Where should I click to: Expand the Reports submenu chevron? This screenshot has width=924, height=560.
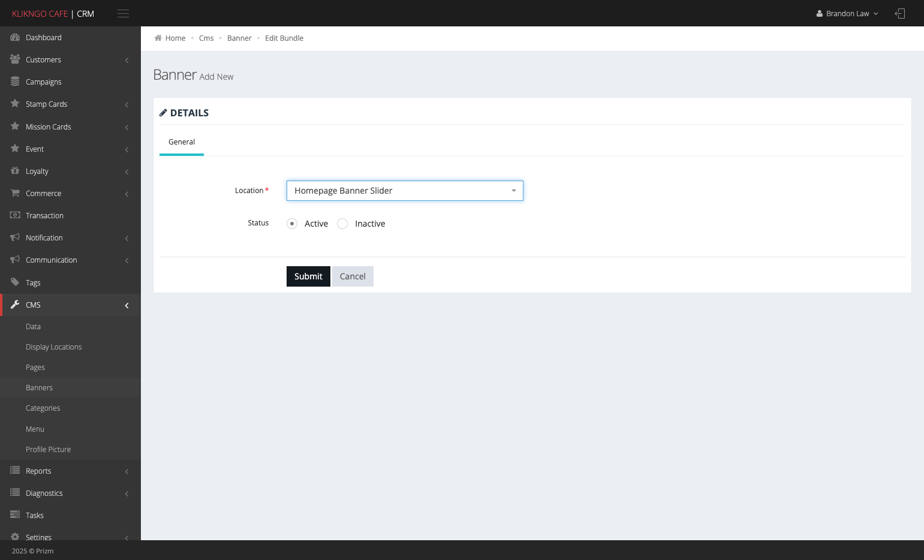[x=127, y=471]
